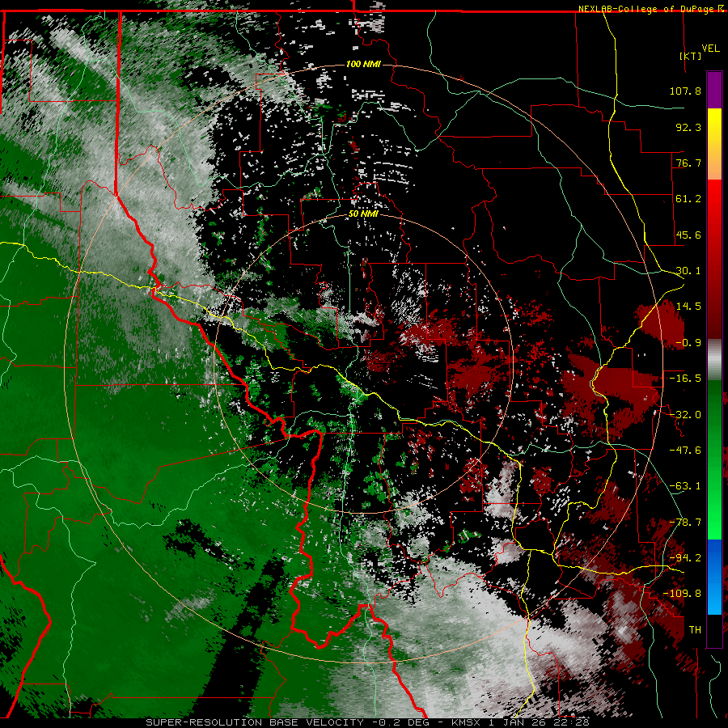
Task: Click the 50 NMI range ring label
Action: pos(363,214)
